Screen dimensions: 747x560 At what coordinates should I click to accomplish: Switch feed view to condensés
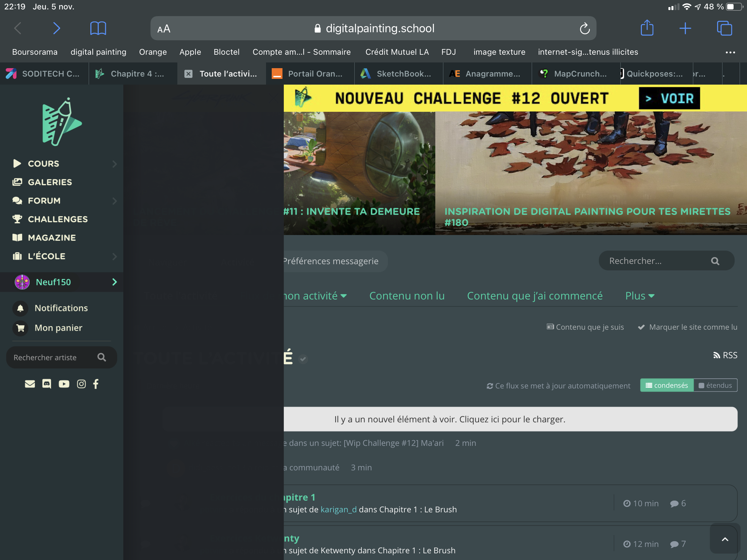point(667,385)
